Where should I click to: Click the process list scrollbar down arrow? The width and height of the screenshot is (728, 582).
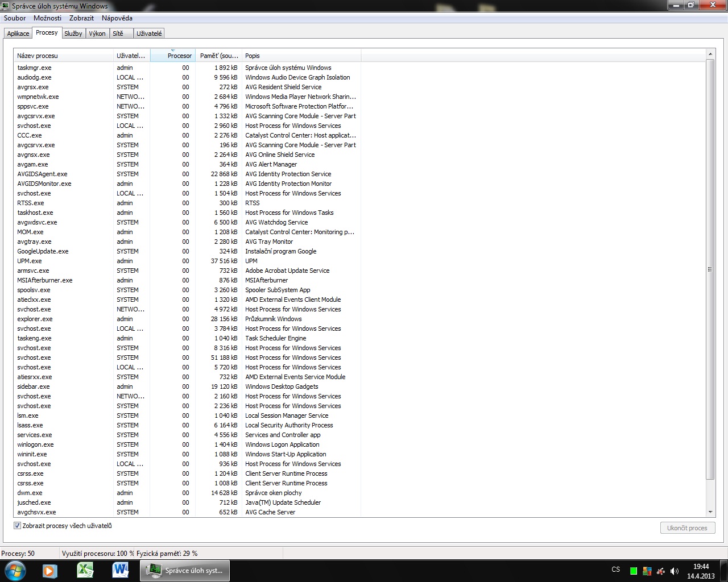(710, 512)
